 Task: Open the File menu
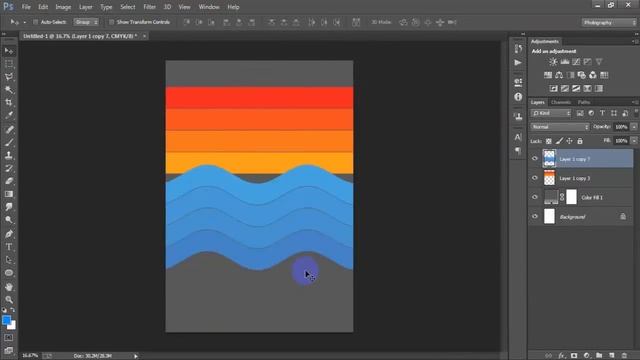(x=26, y=7)
